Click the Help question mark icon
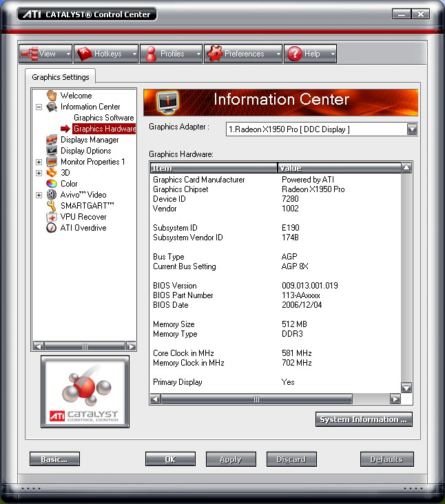This screenshot has height=504, width=445. (x=295, y=54)
